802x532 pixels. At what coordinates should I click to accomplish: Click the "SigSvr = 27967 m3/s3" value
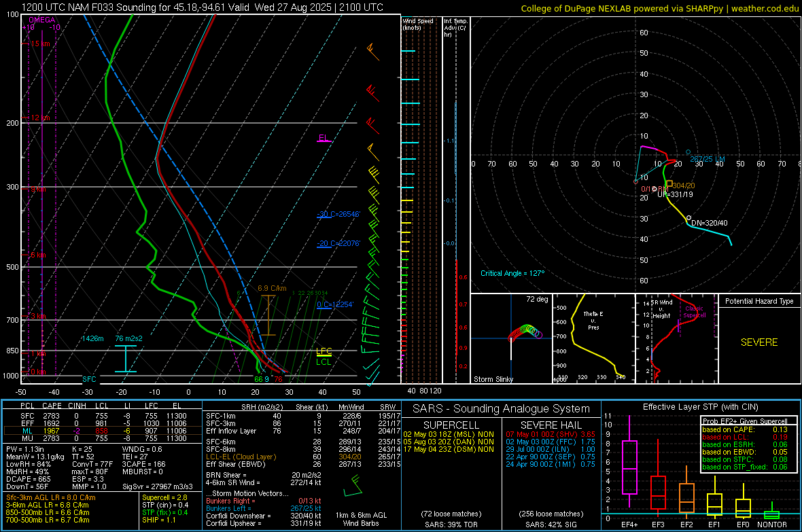pyautogui.click(x=158, y=486)
